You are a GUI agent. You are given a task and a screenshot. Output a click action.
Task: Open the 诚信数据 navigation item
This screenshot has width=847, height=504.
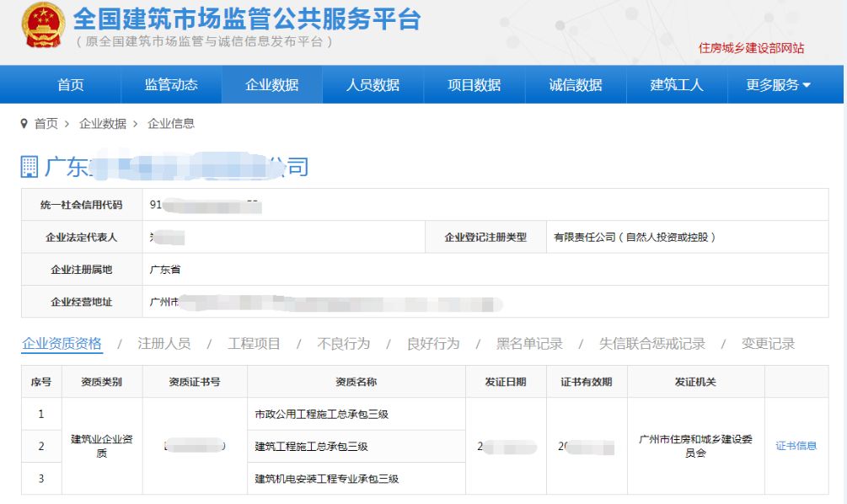click(x=572, y=84)
